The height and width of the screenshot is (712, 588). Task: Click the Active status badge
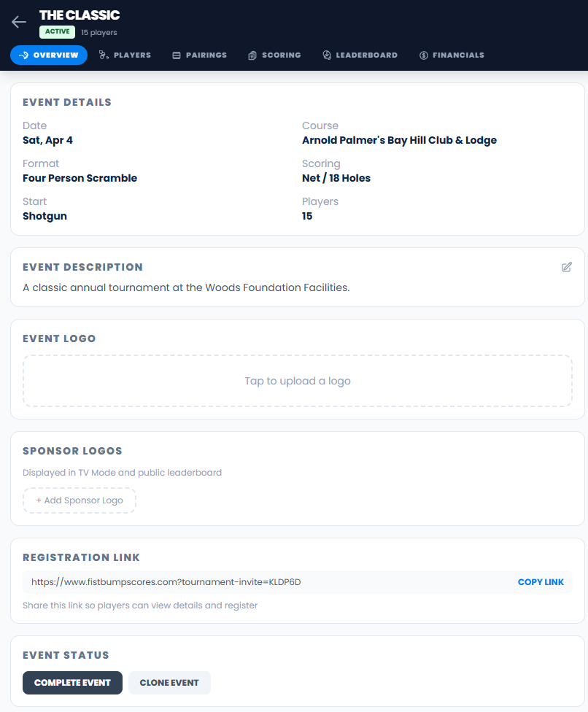(x=57, y=32)
